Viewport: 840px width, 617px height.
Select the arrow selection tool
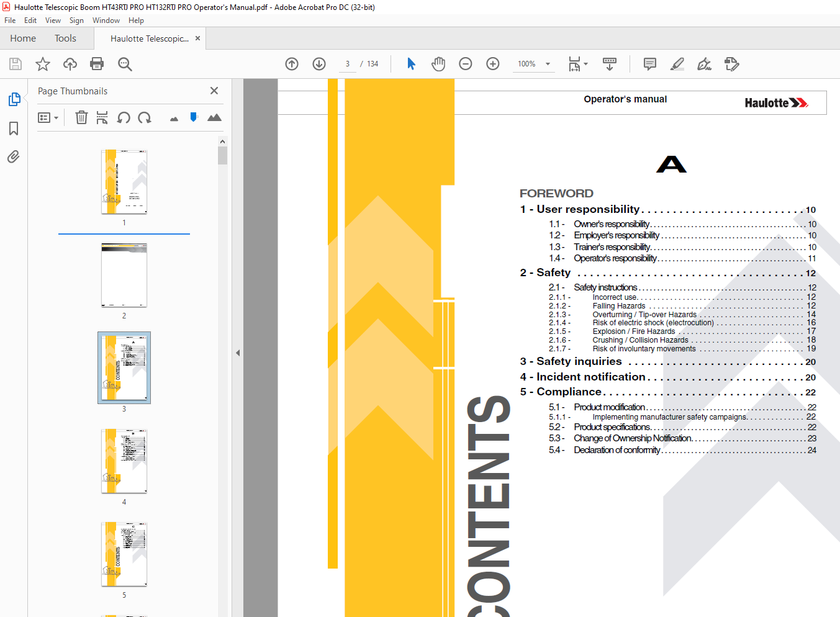click(x=411, y=64)
